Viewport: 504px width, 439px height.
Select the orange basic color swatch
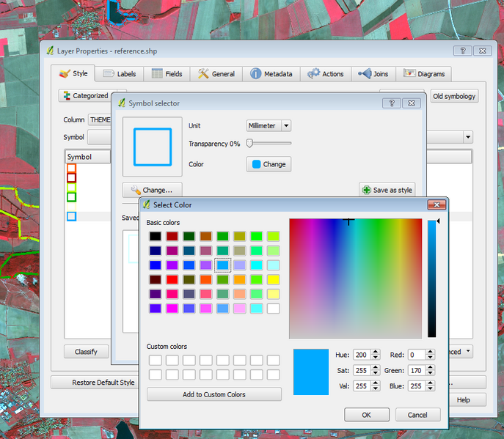(239, 279)
